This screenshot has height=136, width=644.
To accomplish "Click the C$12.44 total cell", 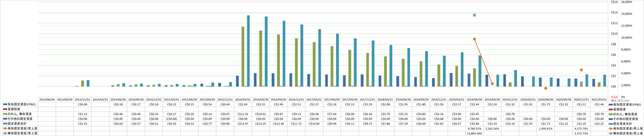I will [x=278, y=124].
